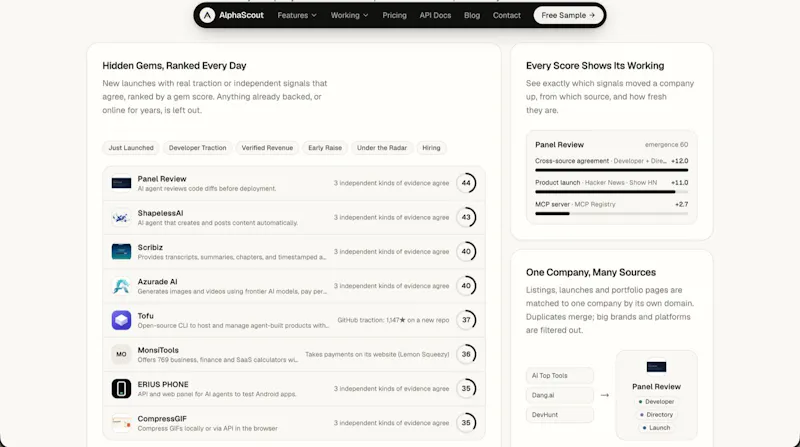800x447 pixels.
Task: Click the '+11.0' score value
Action: click(680, 183)
